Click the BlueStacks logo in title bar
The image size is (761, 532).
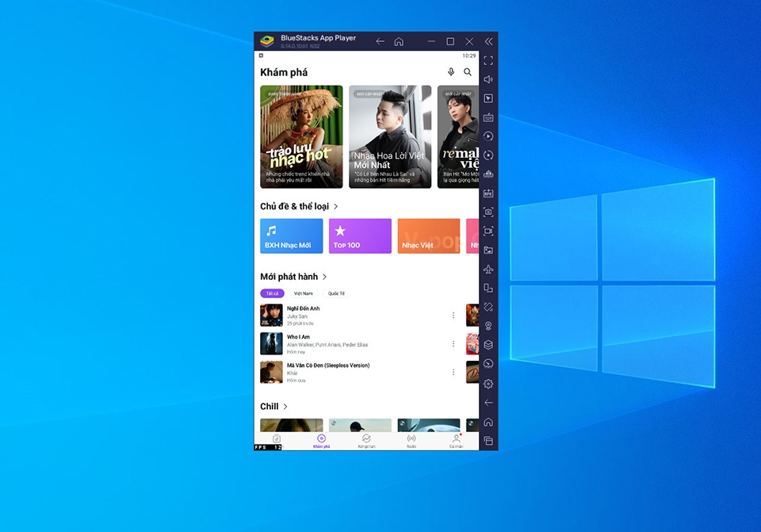pyautogui.click(x=267, y=41)
